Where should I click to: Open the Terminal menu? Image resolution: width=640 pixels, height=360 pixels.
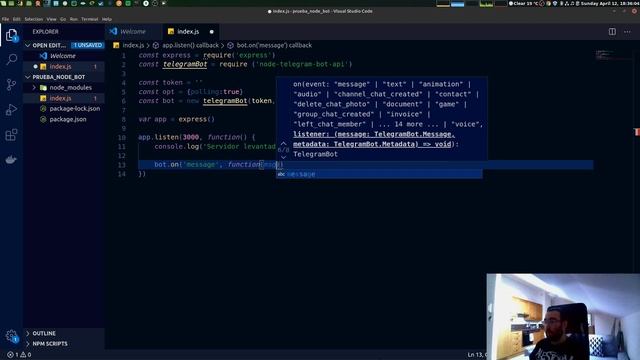coord(89,19)
